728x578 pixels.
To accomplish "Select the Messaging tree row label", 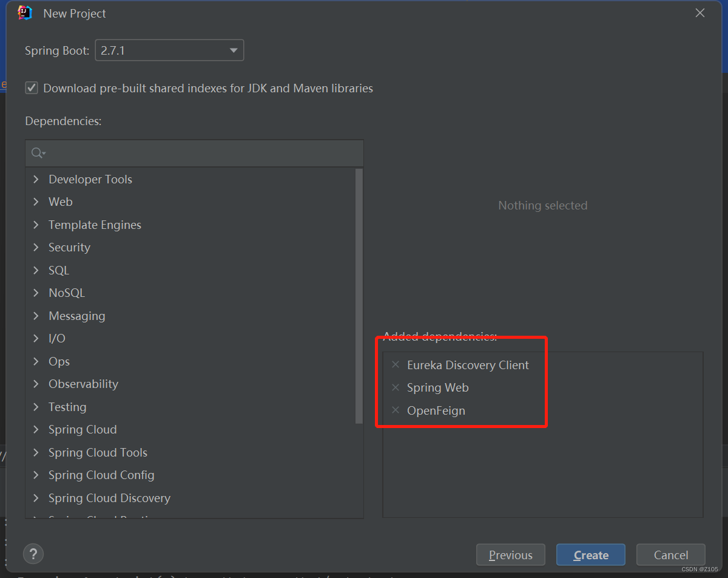I will tap(76, 316).
